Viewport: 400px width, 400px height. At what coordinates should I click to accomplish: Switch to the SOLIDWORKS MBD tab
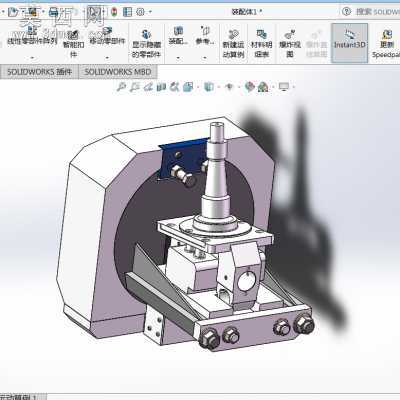118,72
